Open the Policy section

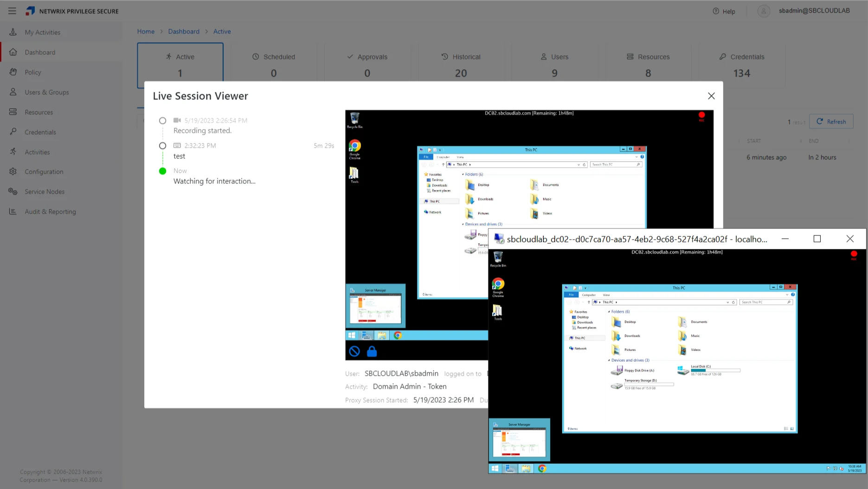pyautogui.click(x=33, y=72)
